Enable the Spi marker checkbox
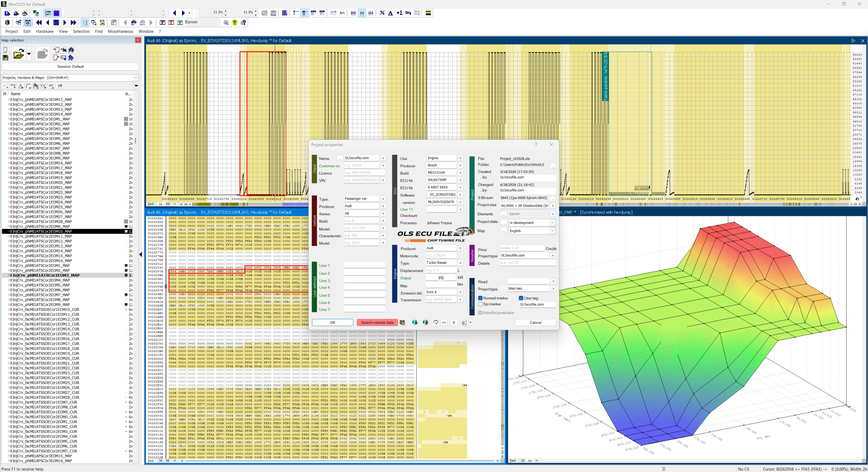 (x=480, y=304)
